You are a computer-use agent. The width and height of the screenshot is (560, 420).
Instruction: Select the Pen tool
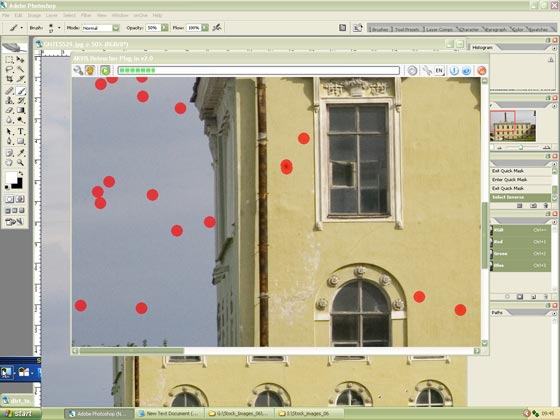coord(9,141)
